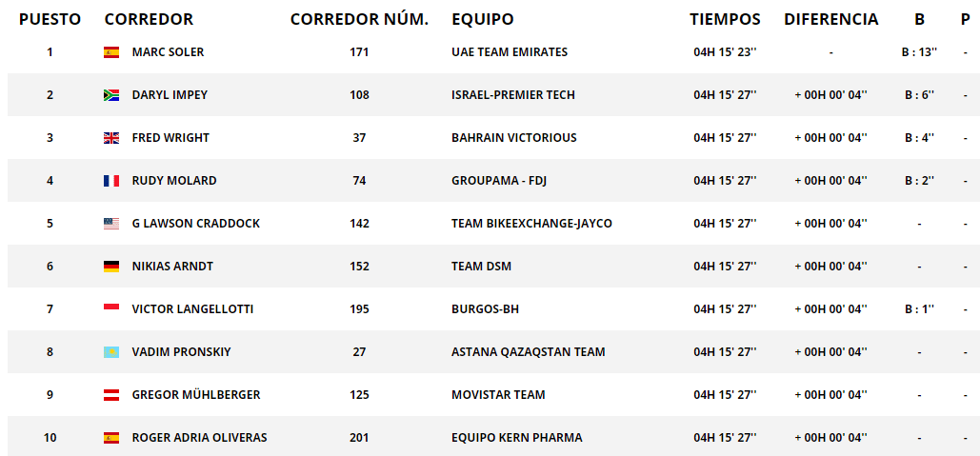Select rider Vadim Pronskiy's name

click(x=181, y=352)
